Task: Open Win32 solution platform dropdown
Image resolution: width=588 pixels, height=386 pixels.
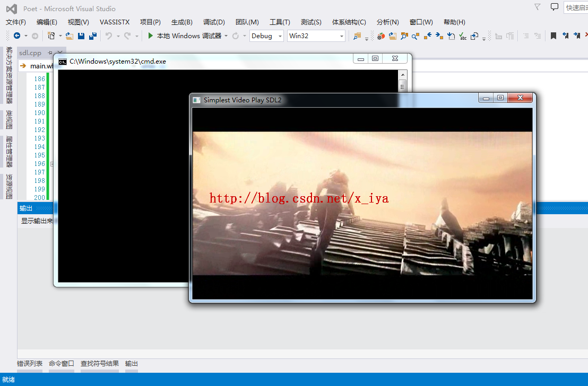Action: click(316, 36)
